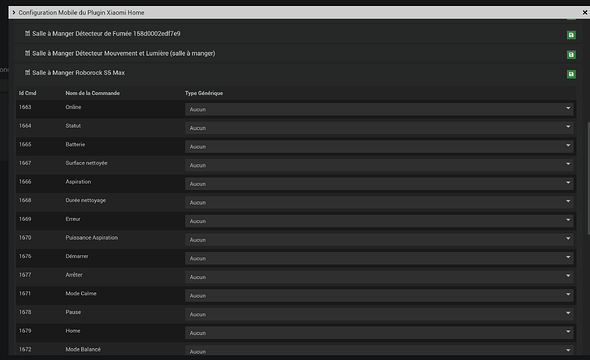This screenshot has height=360, width=590.
Task: Open the Type Générique dropdown for Démarrer
Action: click(x=379, y=258)
